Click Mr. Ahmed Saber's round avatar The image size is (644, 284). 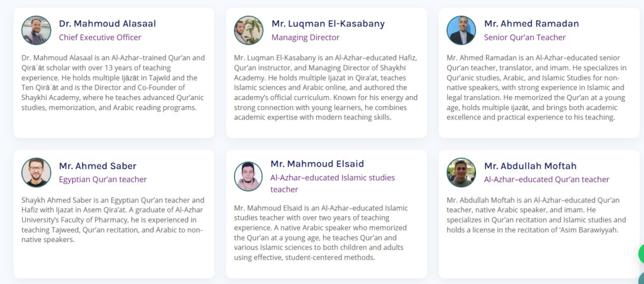(x=36, y=172)
